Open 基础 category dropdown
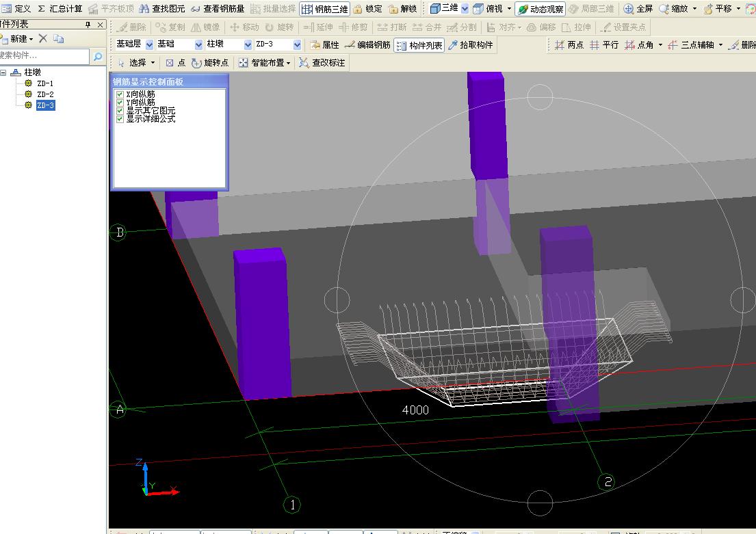 pos(198,44)
